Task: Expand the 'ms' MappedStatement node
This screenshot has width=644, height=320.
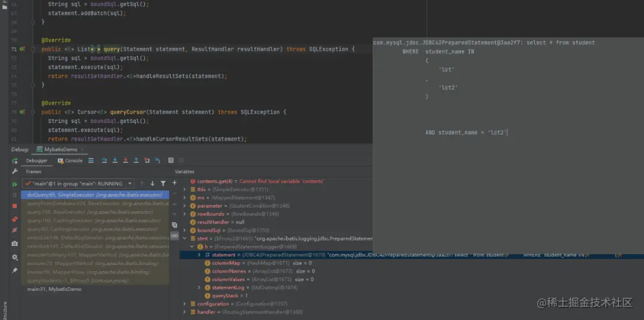Action: pos(185,198)
